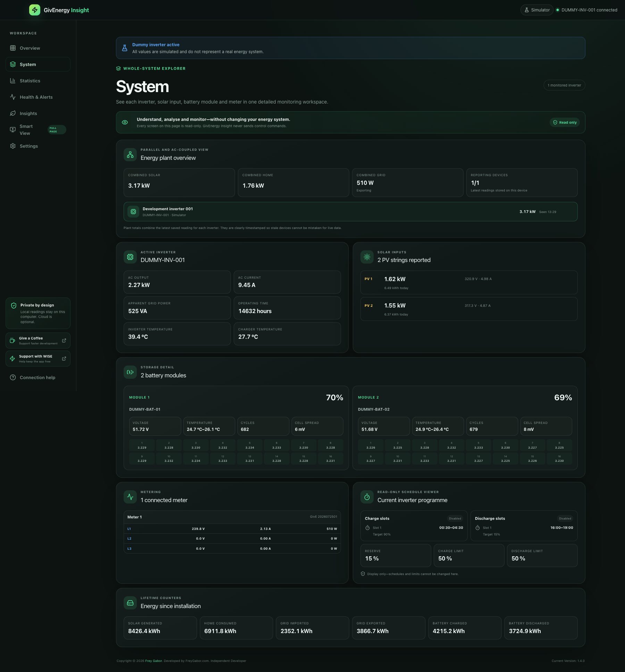Open Settings from the sidebar
The height and width of the screenshot is (672, 625).
click(38, 146)
